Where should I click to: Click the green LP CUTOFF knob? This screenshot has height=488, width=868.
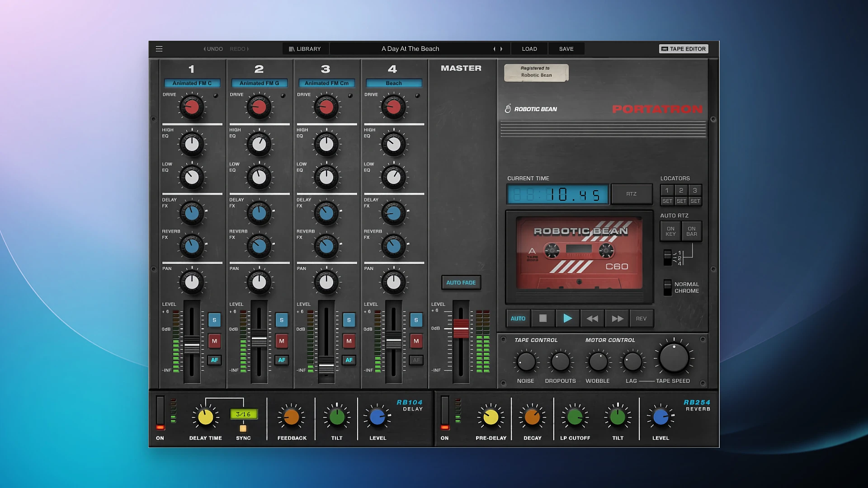pos(575,417)
